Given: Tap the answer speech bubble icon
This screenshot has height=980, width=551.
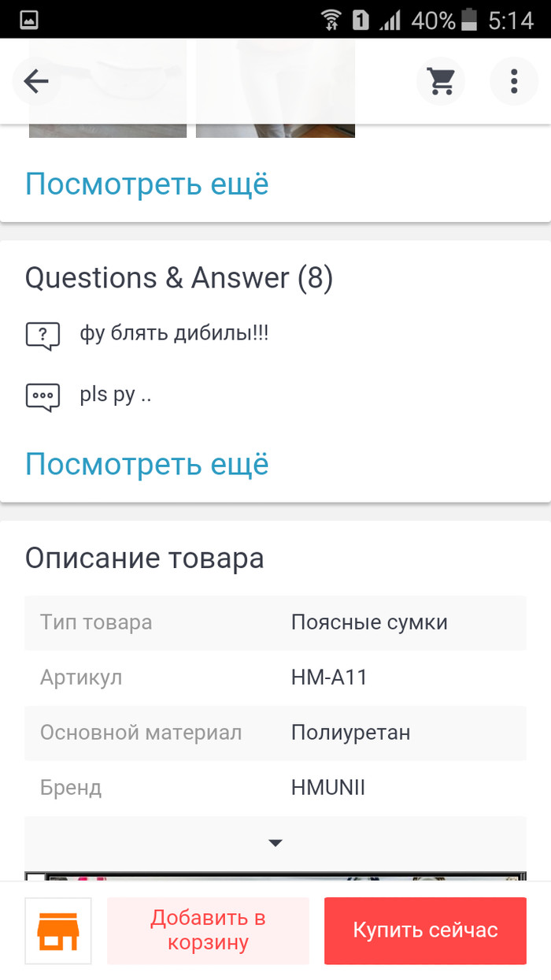Looking at the screenshot, I should [43, 397].
